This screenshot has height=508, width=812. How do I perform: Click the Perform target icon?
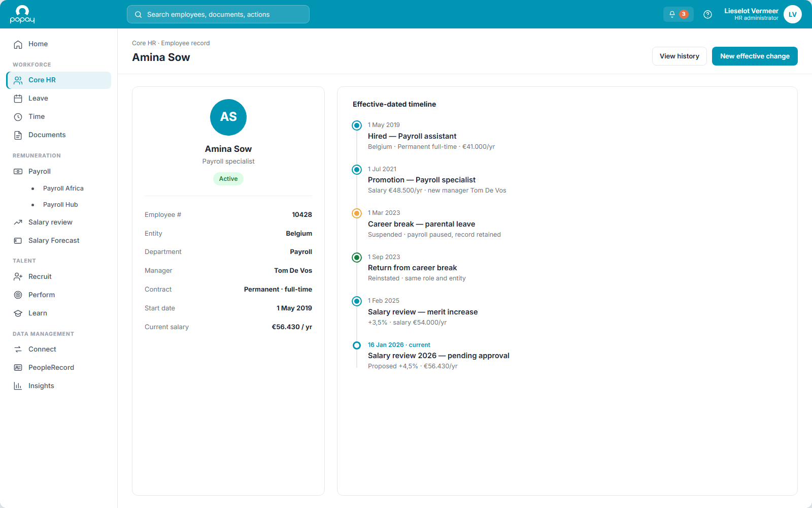(x=18, y=295)
